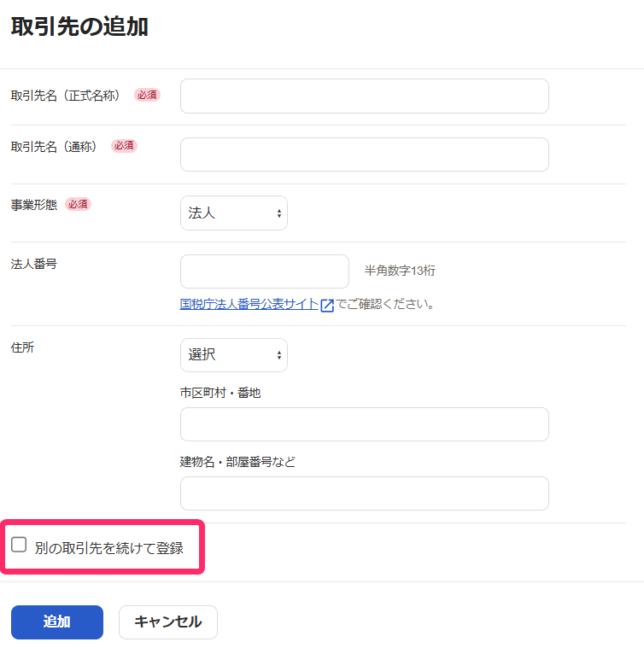Click the 住所 label

click(x=22, y=347)
